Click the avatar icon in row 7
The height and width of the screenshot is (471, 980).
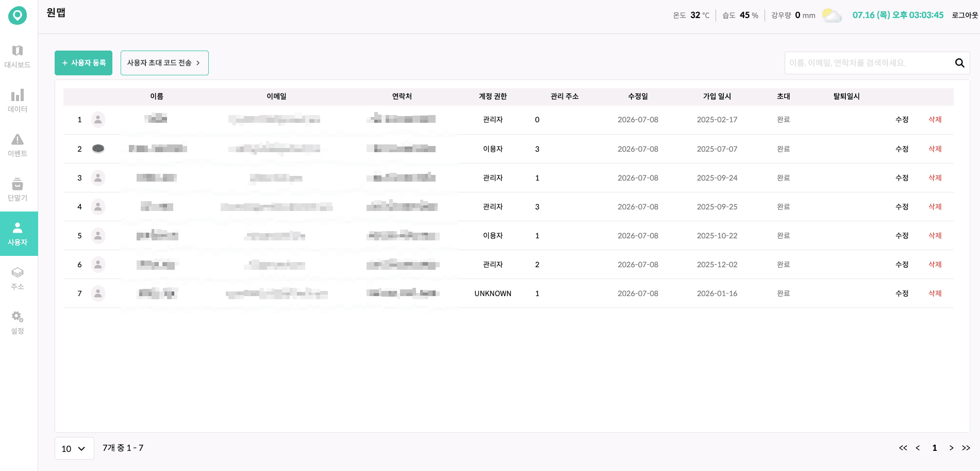pos(98,294)
